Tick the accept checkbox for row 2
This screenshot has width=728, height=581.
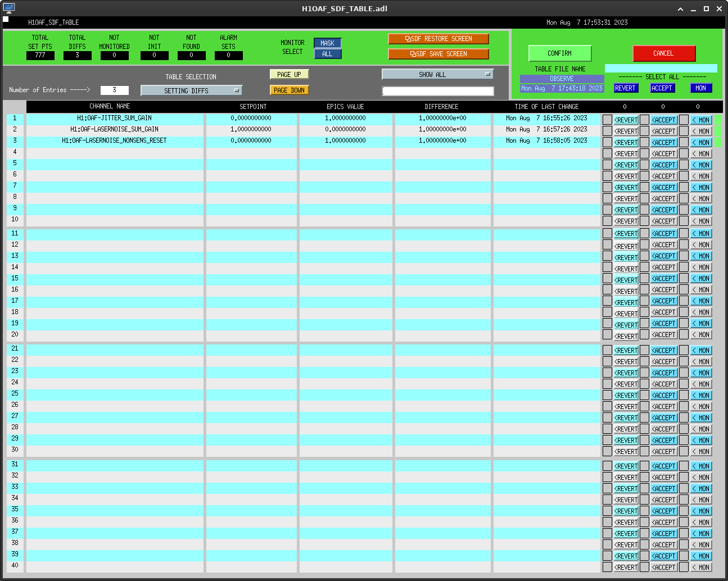click(644, 131)
